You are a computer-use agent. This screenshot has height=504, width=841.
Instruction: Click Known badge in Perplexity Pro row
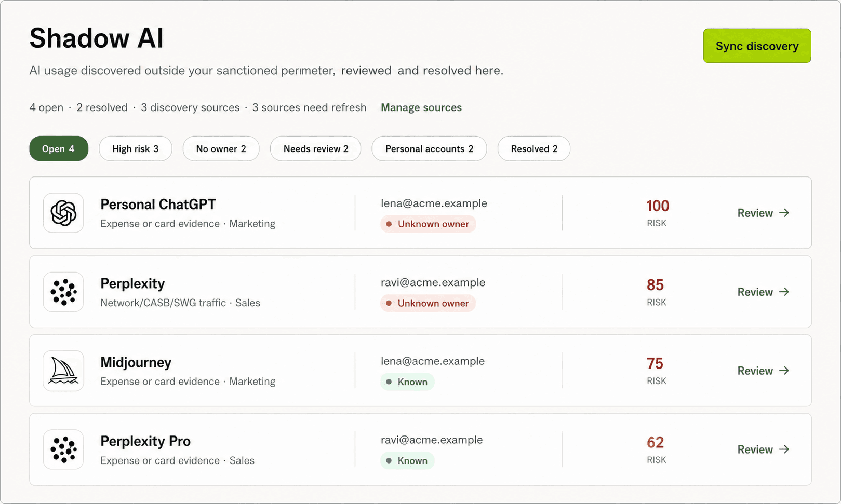[x=407, y=461]
